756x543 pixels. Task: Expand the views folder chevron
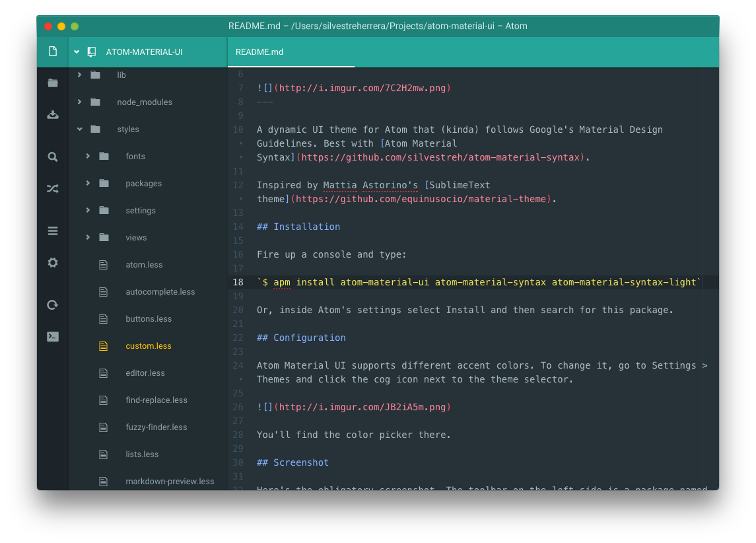coord(88,236)
